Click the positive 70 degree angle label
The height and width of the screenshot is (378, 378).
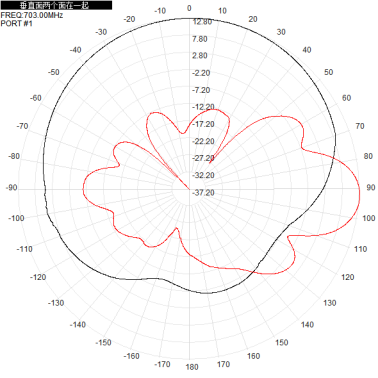tap(360, 126)
